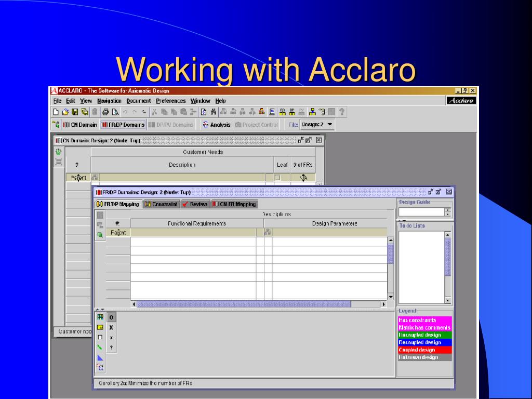
Task: Click the DP tree toolbar icon
Action: tap(292, 112)
